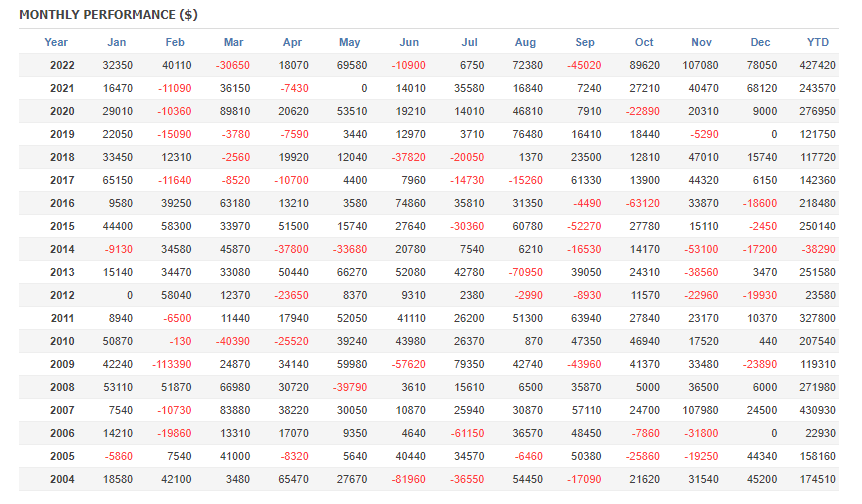Select the 2022 year row label

pos(62,65)
